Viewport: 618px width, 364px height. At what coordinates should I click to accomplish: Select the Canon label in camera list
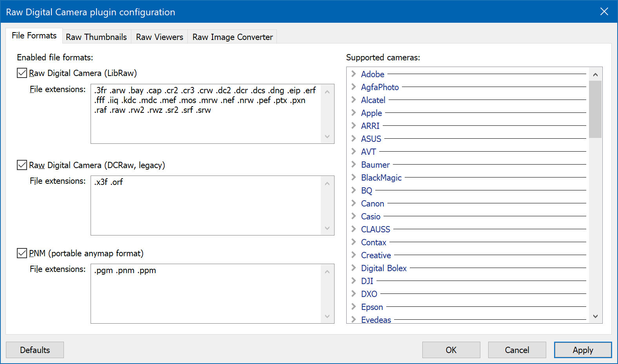(373, 203)
